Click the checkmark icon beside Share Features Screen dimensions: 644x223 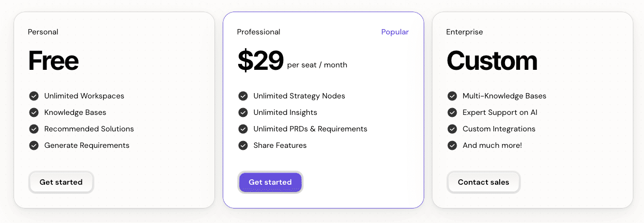(x=243, y=145)
